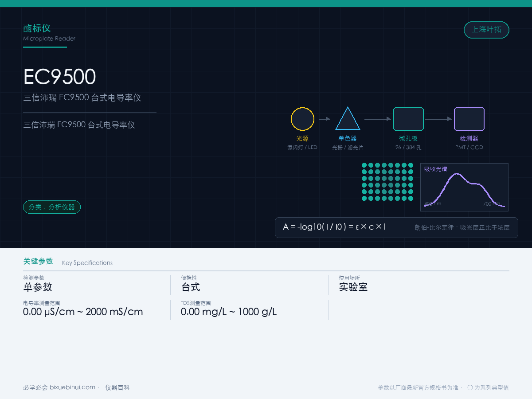
Task: Click the 单参数 value
Action: point(38,287)
